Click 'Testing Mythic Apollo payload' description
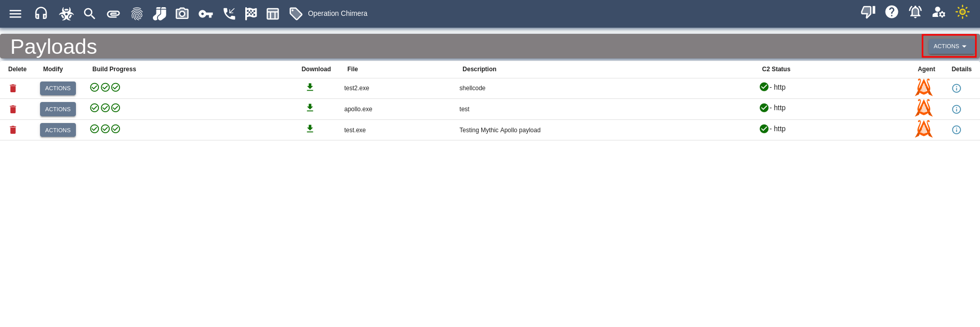This screenshot has width=980, height=327. pos(500,130)
